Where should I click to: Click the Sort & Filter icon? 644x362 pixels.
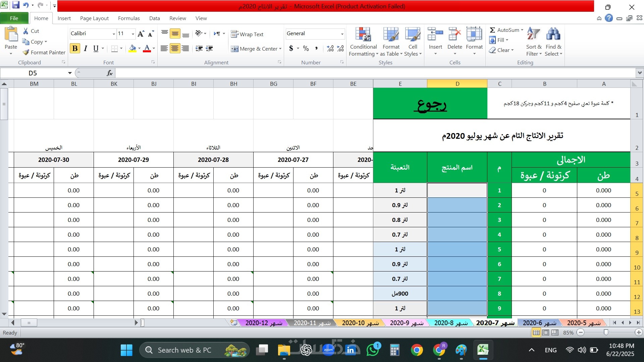pos(533,35)
